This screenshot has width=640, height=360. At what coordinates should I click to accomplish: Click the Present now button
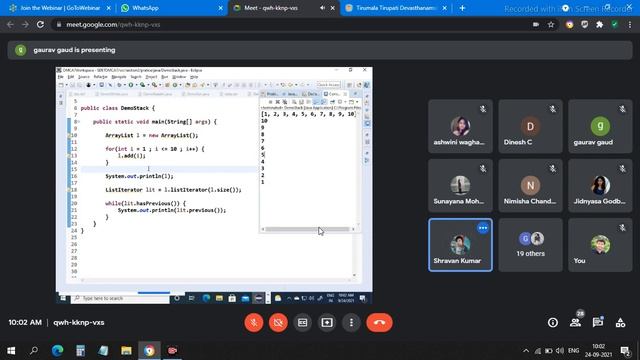point(327,322)
